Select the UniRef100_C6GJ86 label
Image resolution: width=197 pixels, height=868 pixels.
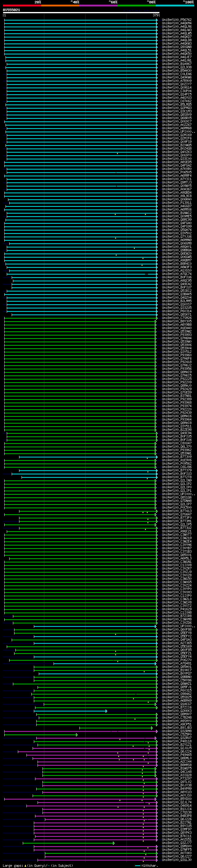click(177, 467)
